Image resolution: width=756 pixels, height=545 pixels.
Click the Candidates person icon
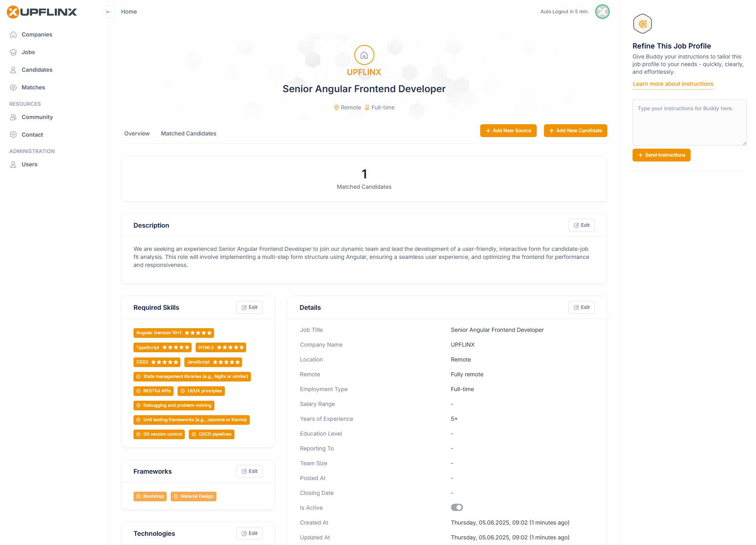point(13,70)
